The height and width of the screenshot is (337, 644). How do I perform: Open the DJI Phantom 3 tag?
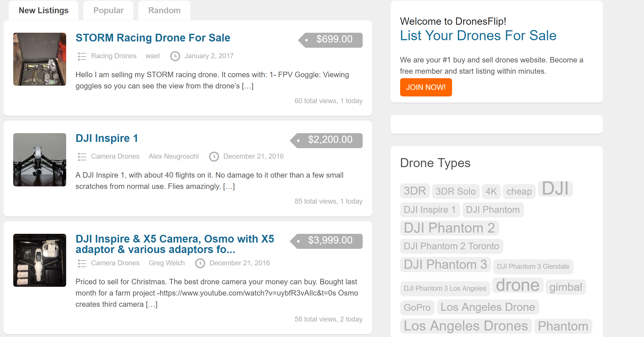point(445,265)
